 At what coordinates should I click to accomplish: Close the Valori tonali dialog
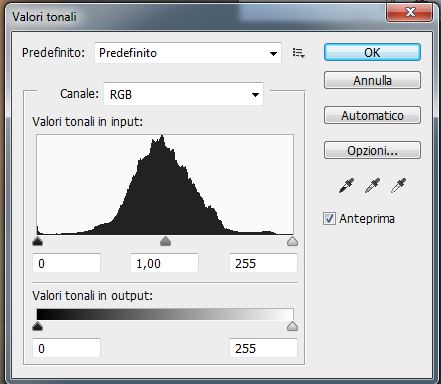410,12
